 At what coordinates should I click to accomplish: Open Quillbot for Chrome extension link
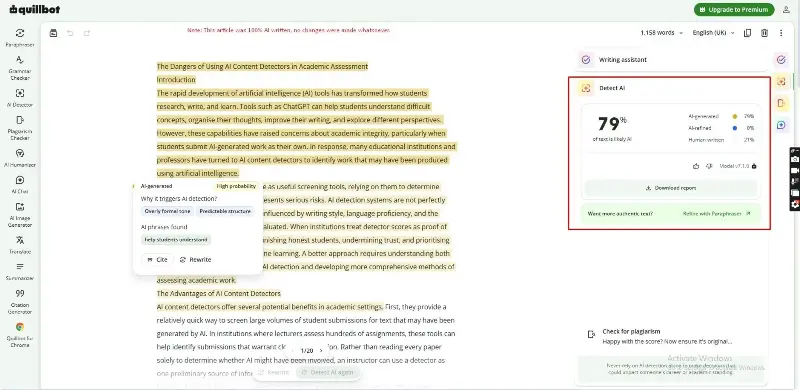click(x=20, y=335)
